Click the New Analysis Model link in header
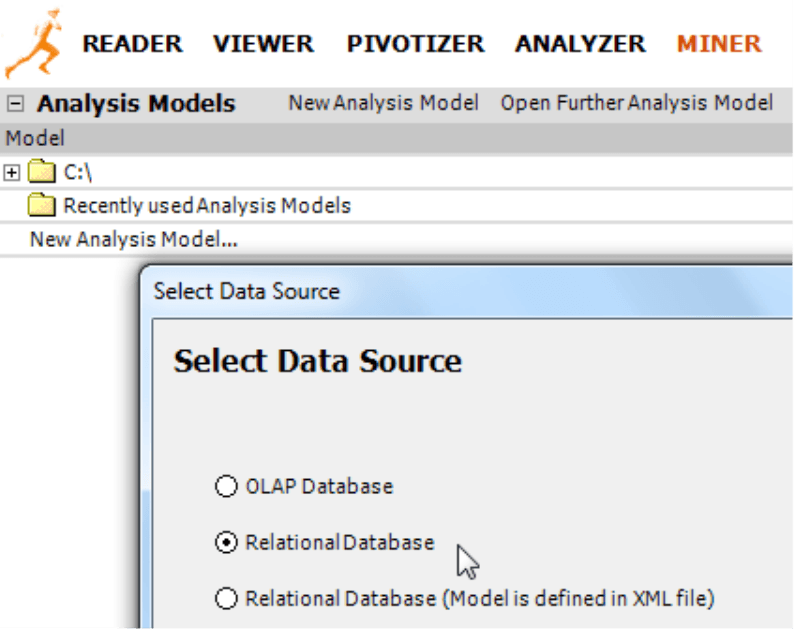Screen dimensions: 794x629 point(383,103)
